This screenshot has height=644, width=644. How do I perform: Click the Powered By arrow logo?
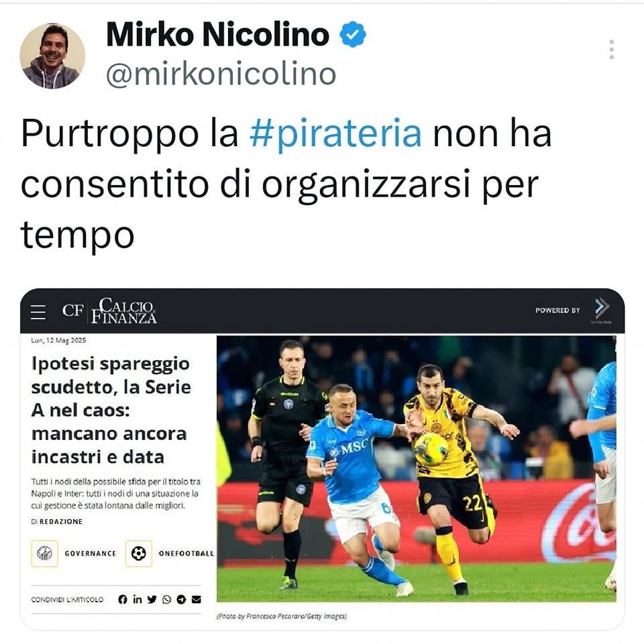point(602,309)
